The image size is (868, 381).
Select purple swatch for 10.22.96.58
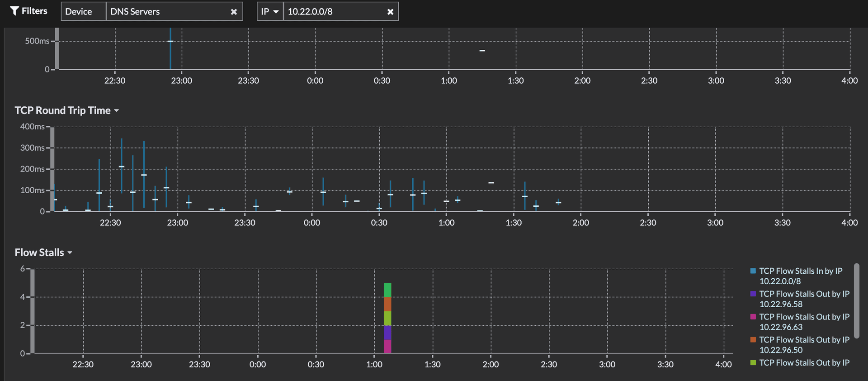click(x=753, y=294)
